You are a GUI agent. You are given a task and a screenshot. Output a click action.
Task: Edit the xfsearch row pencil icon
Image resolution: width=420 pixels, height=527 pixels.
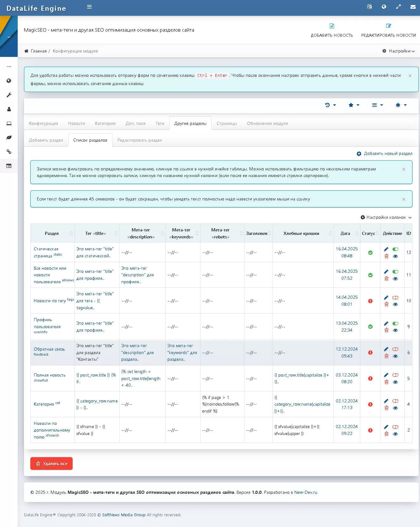click(386, 427)
